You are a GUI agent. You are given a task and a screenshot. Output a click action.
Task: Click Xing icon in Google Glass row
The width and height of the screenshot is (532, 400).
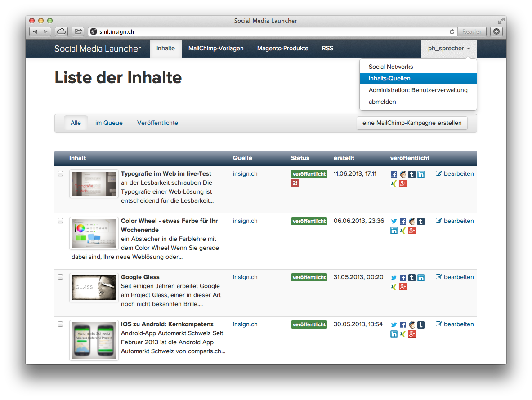(x=393, y=287)
